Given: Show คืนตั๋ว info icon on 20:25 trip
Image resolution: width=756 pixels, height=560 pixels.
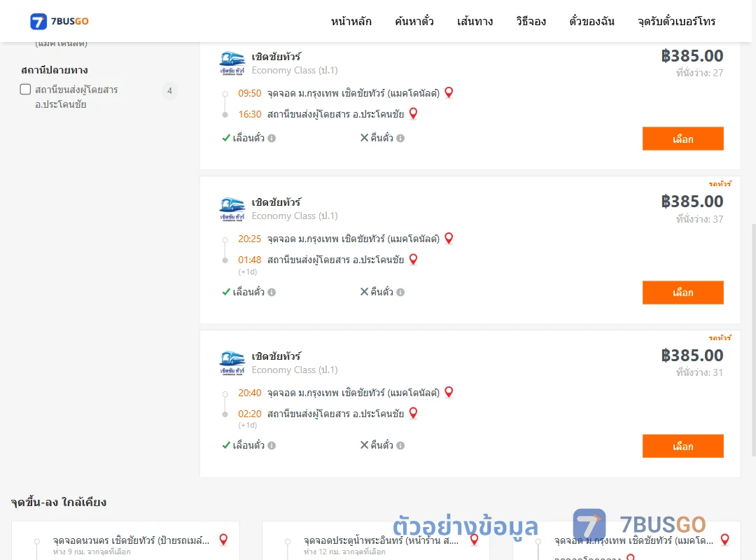Looking at the screenshot, I should [400, 293].
